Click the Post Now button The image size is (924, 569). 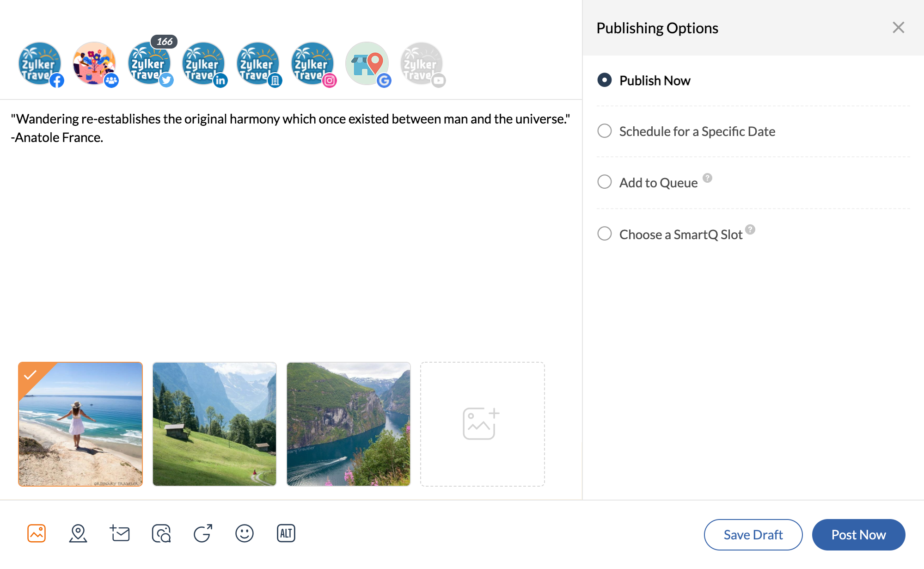(x=858, y=535)
